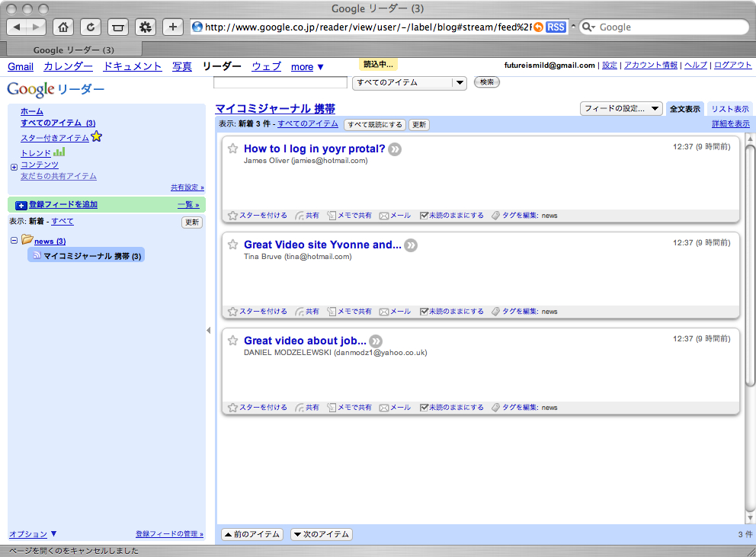Star the 'How to I log in yoyr protal?' title
756x557 pixels.
click(233, 149)
